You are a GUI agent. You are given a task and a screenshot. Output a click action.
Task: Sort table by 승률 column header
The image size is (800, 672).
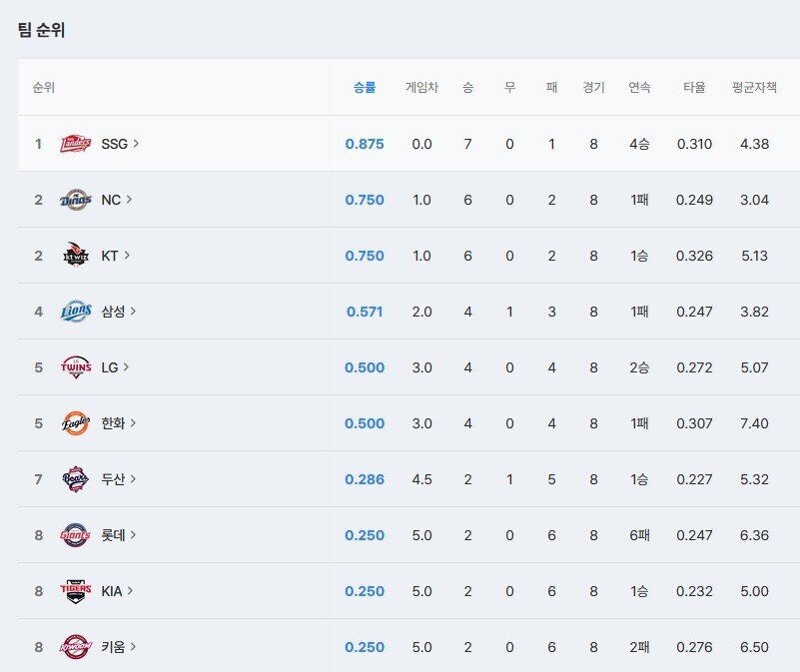click(365, 88)
